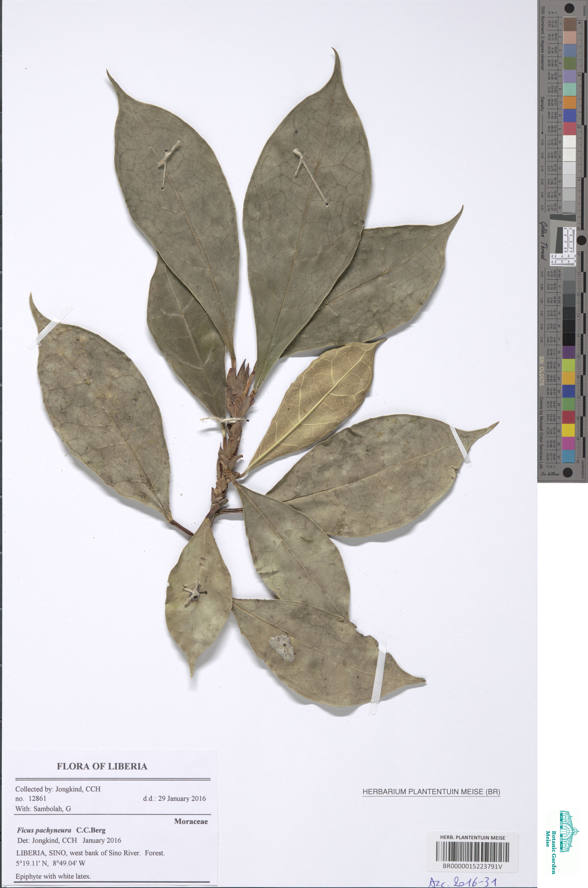This screenshot has width=588, height=888.
Task: Click species name 'Ficus pachyneura C.C.Berg'
Action: point(61,830)
